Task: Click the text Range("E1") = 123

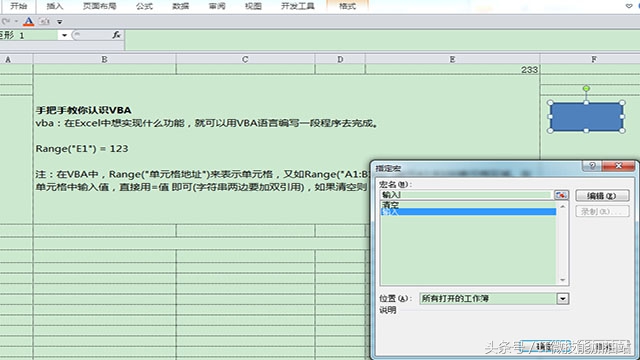Action: pyautogui.click(x=82, y=149)
